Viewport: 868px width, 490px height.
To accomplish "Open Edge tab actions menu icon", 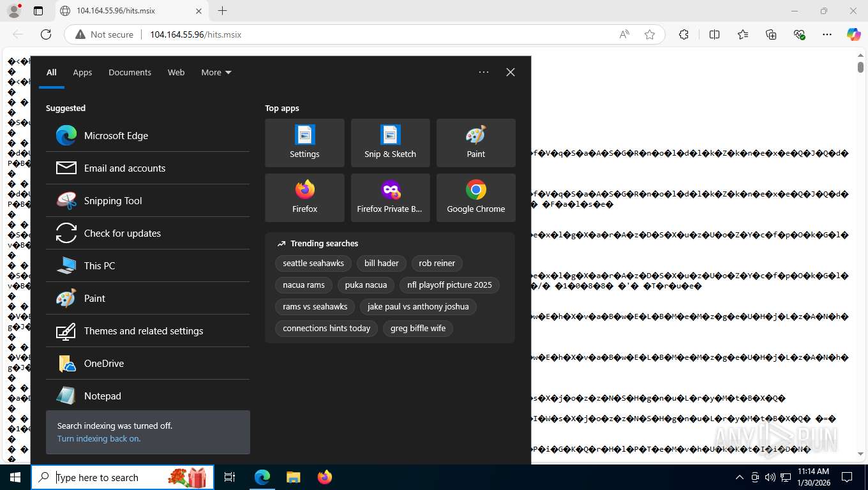I will pyautogui.click(x=38, y=11).
